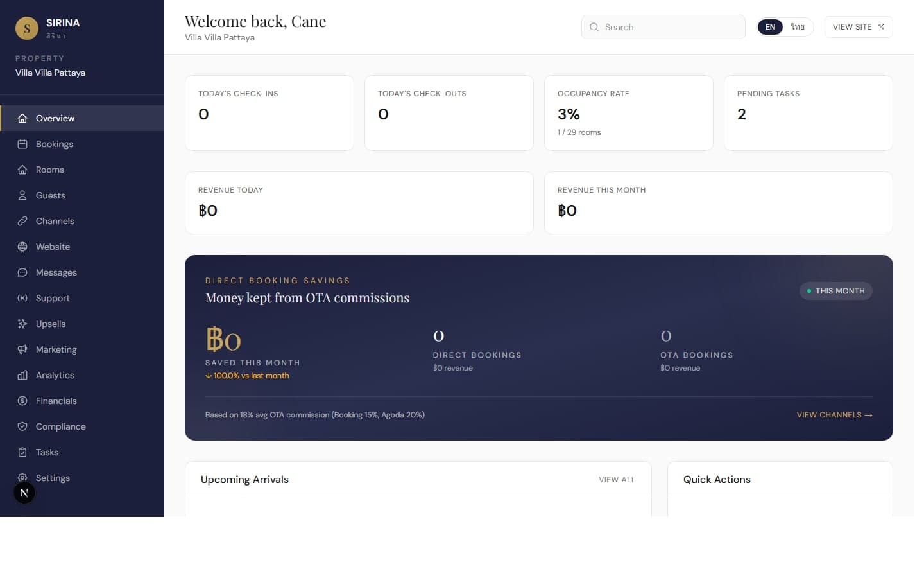Click the round N badge icon
The height and width of the screenshot is (578, 924).
coord(24,493)
